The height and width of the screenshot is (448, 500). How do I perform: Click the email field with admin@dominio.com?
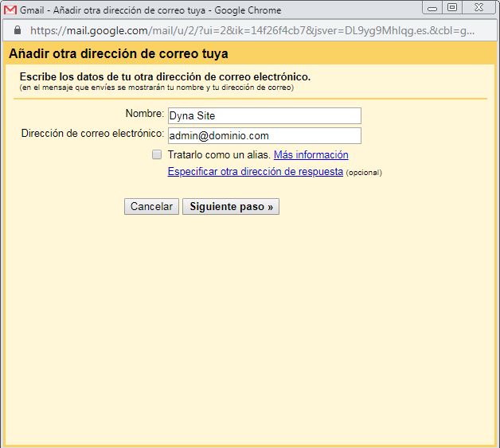(x=264, y=136)
